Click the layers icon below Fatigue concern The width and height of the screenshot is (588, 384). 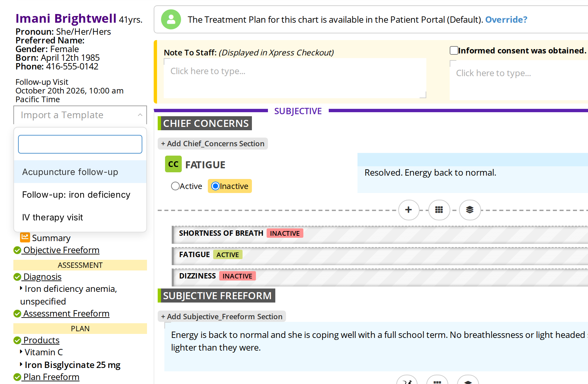[470, 210]
